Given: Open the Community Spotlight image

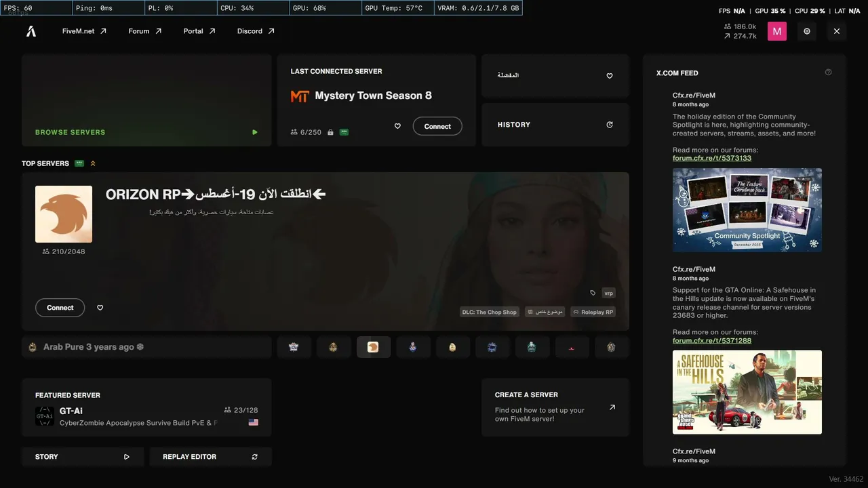Looking at the screenshot, I should (747, 210).
